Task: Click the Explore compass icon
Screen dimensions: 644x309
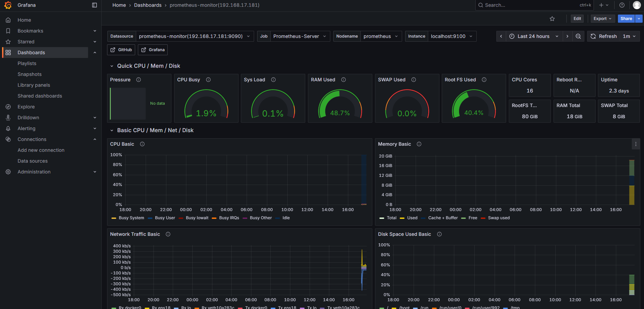Action: pos(8,107)
